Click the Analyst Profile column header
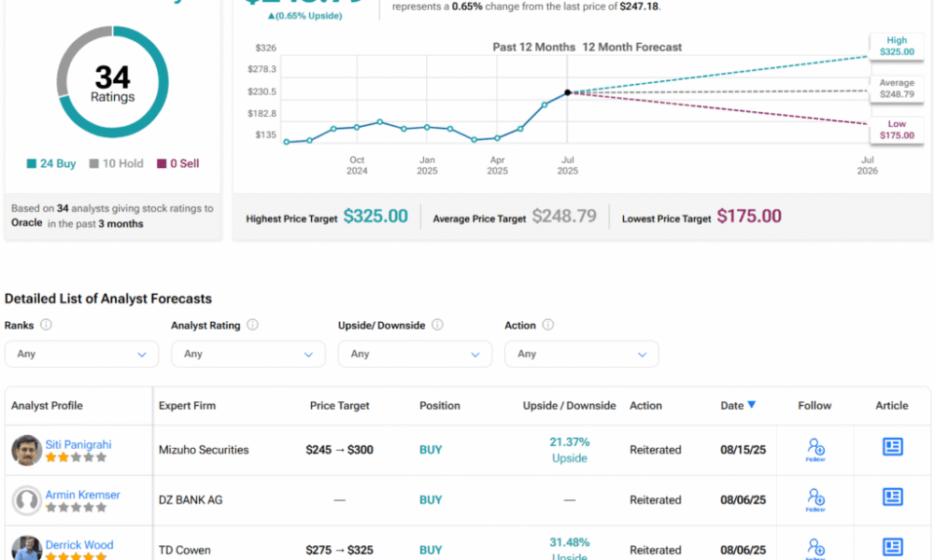The width and height of the screenshot is (934, 560). (47, 406)
